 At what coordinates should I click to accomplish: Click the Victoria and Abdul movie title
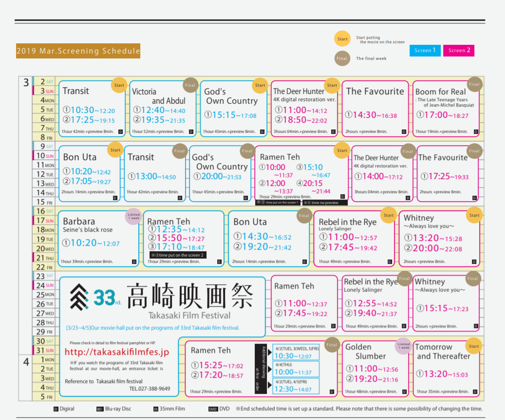(x=158, y=96)
